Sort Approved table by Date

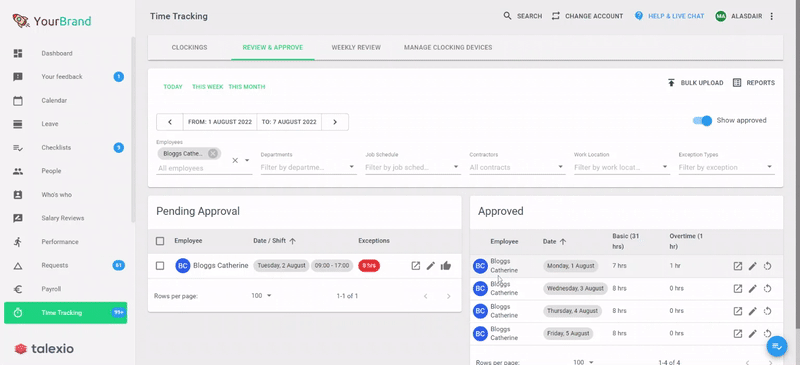click(x=555, y=241)
